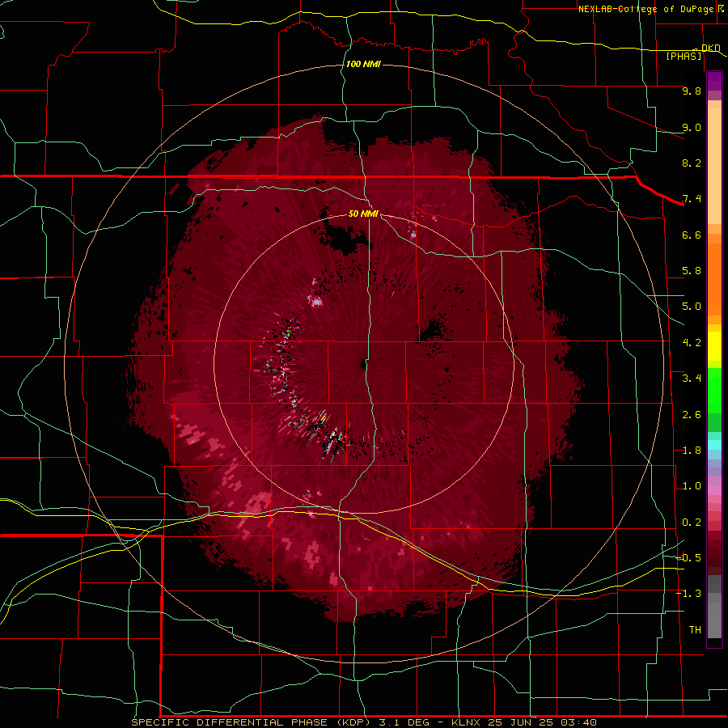This screenshot has width=728, height=728.
Task: Click the 25 JUN 25 date text
Action: coord(520,722)
